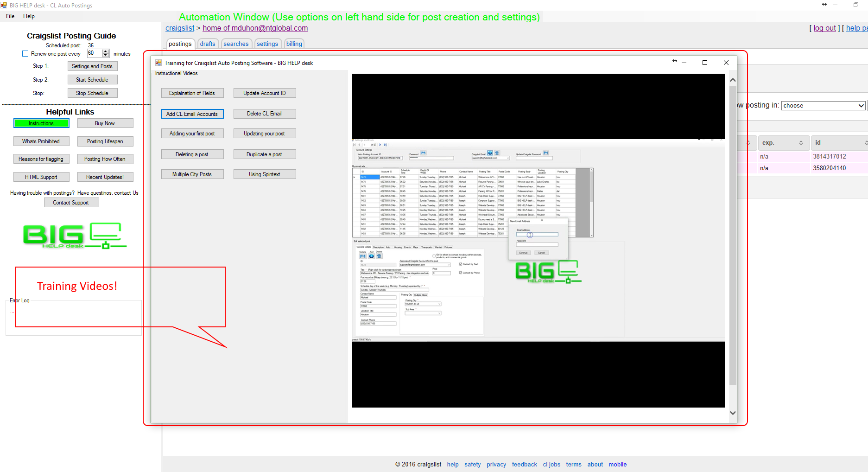Open the footer safety link
The width and height of the screenshot is (868, 472).
473,465
